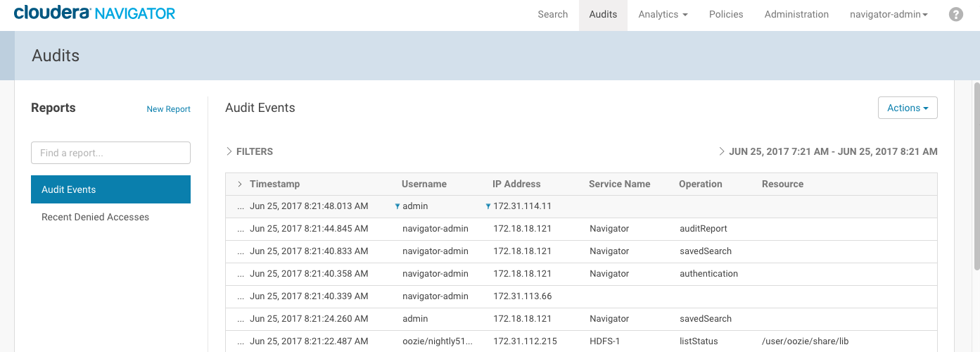
Task: Open details ellipsis for authentication event row
Action: [241, 274]
